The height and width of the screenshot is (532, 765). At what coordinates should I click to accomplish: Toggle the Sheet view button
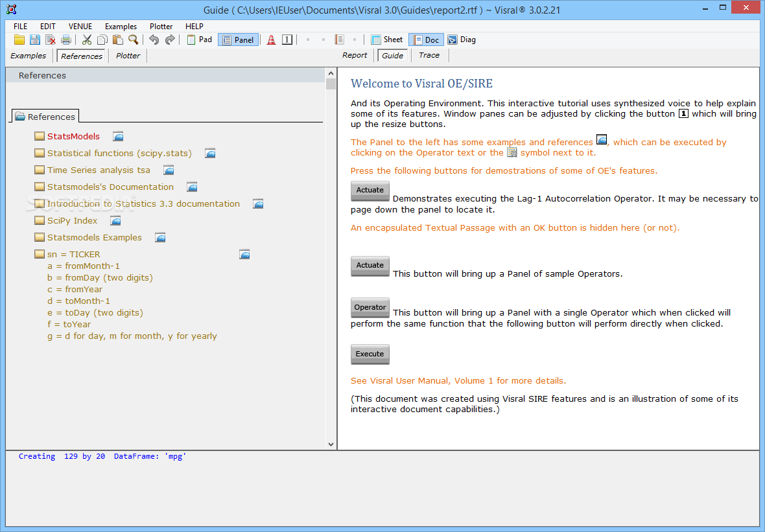386,40
